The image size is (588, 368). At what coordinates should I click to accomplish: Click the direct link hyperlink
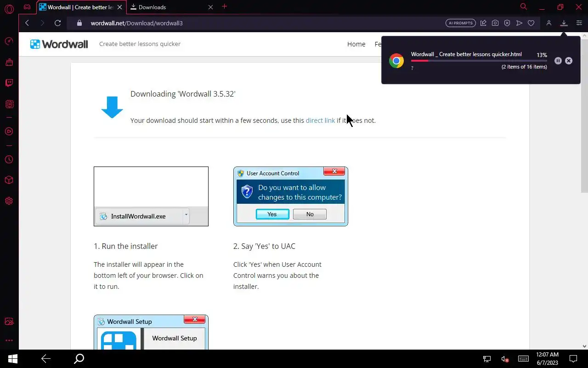pos(320,121)
